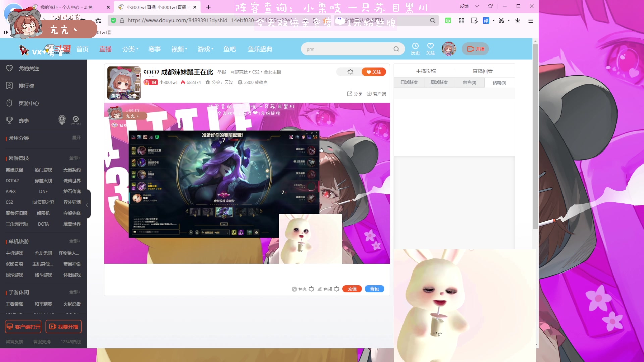Expand 视频 dropdown in top navigation
644x362 pixels.
coord(179,49)
